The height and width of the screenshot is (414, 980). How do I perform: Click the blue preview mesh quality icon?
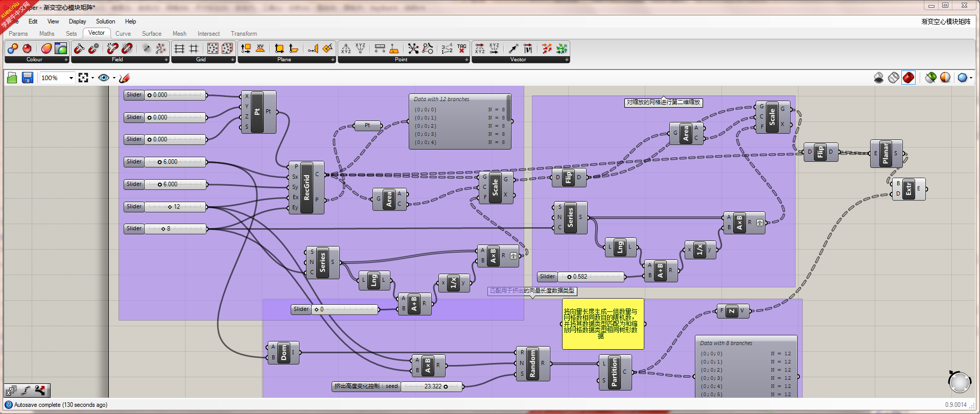click(x=962, y=78)
